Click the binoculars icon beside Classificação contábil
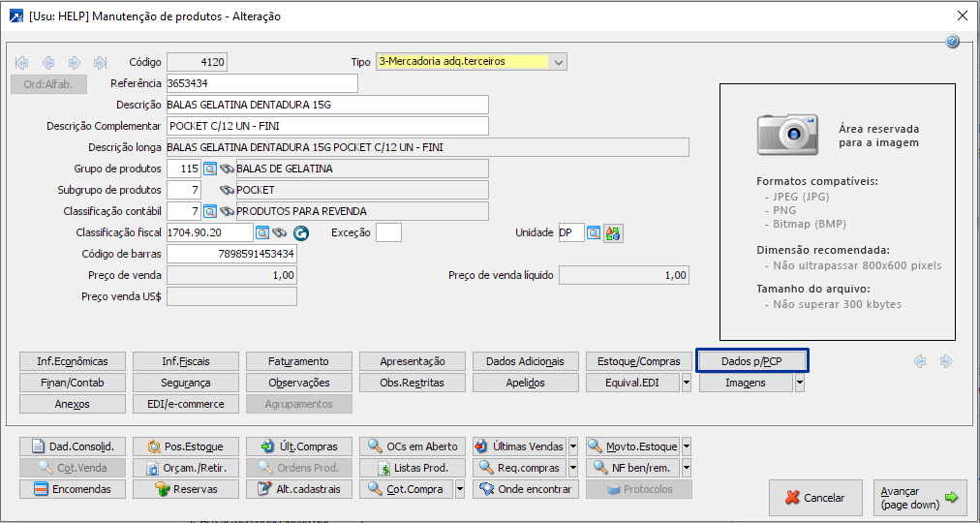The height and width of the screenshot is (523, 980). [x=228, y=211]
